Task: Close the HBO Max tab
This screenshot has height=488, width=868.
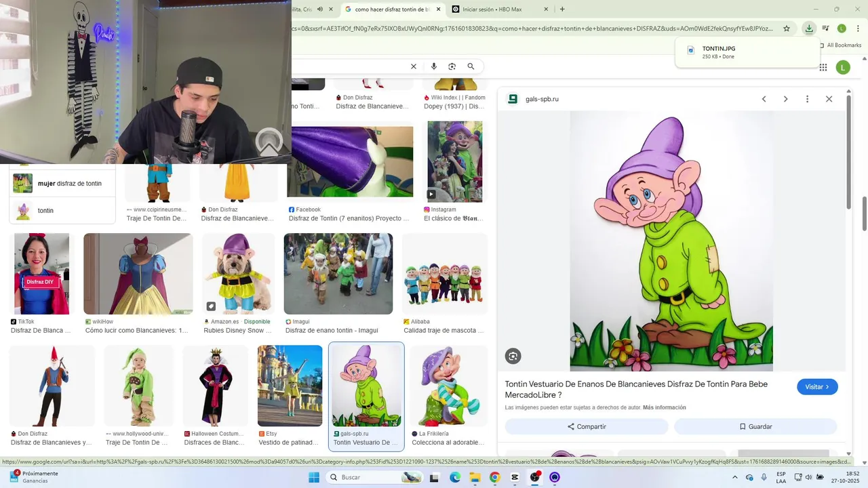Action: (546, 9)
